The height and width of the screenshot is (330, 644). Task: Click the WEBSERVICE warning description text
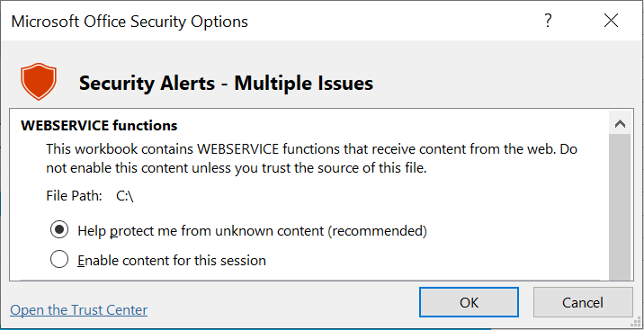click(x=312, y=158)
